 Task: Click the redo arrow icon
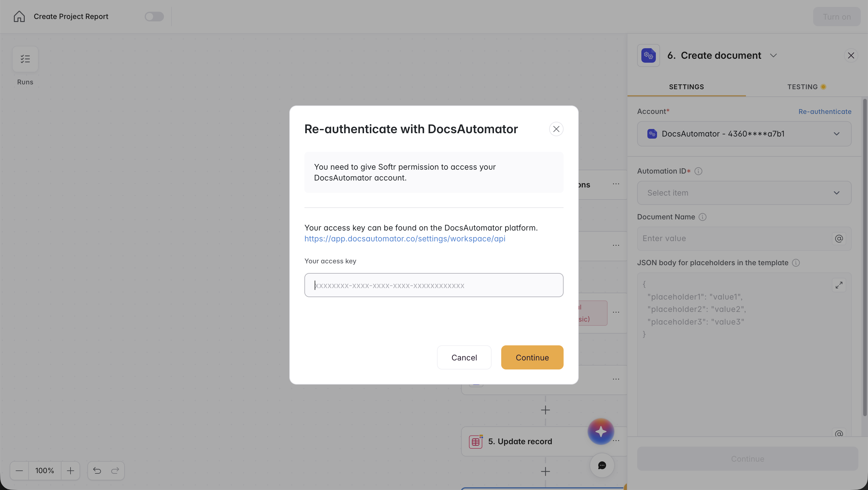click(x=115, y=470)
